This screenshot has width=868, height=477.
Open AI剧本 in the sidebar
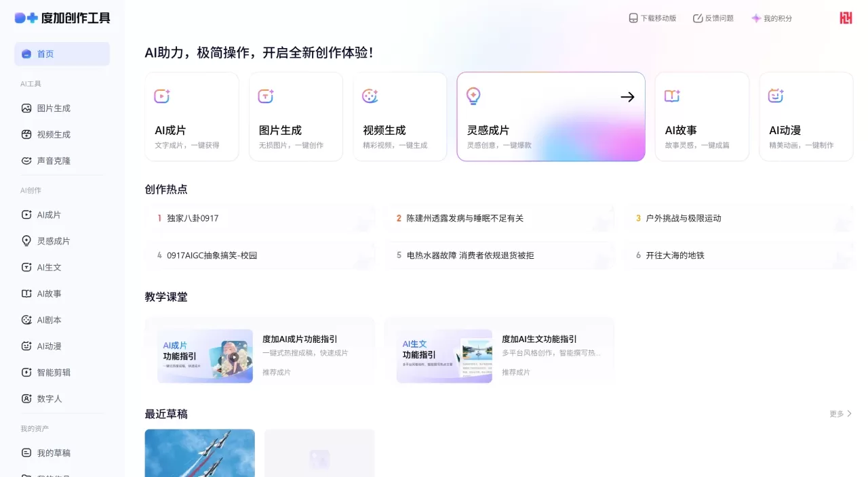(62, 320)
